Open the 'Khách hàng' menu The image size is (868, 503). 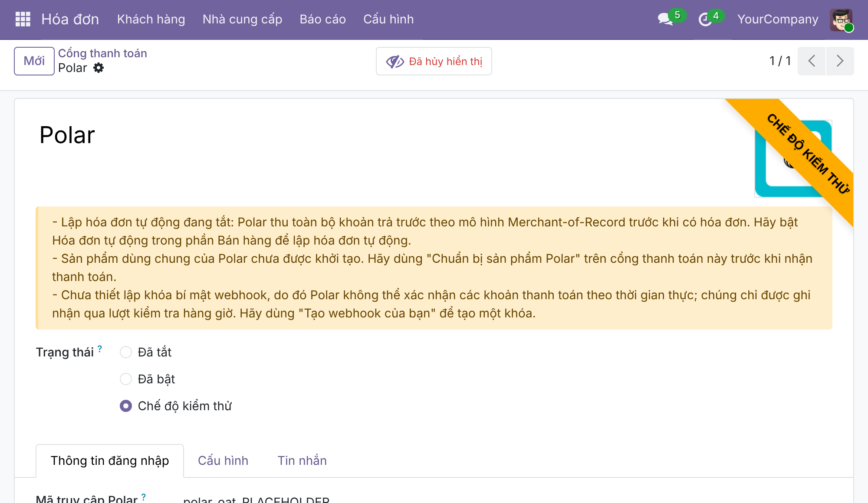pyautogui.click(x=151, y=20)
